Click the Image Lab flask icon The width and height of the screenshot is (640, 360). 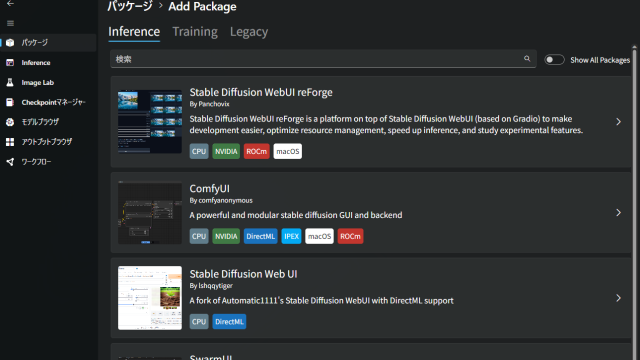[10, 82]
